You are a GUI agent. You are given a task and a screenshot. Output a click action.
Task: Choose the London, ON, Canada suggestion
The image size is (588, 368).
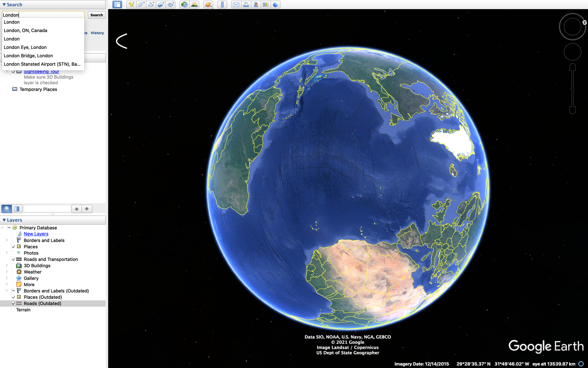(x=43, y=30)
